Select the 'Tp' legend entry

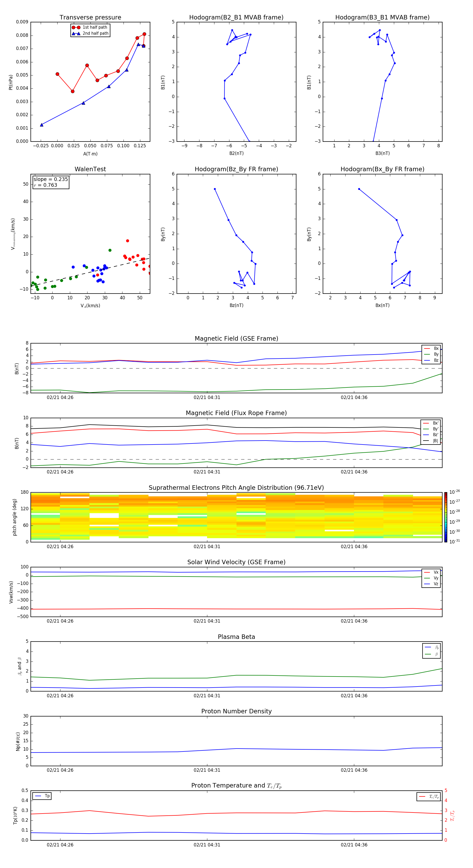[x=42, y=796]
